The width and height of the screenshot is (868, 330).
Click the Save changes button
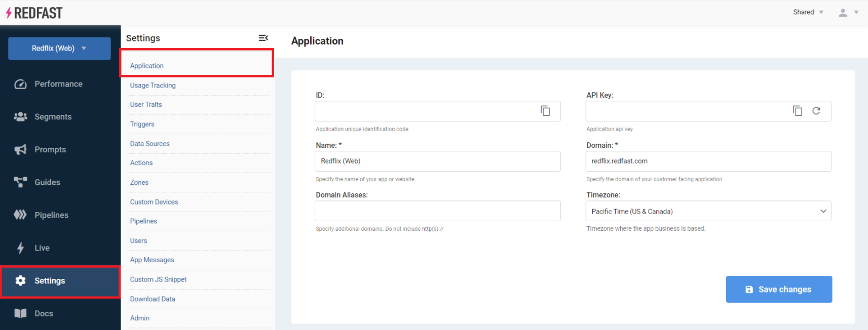779,289
